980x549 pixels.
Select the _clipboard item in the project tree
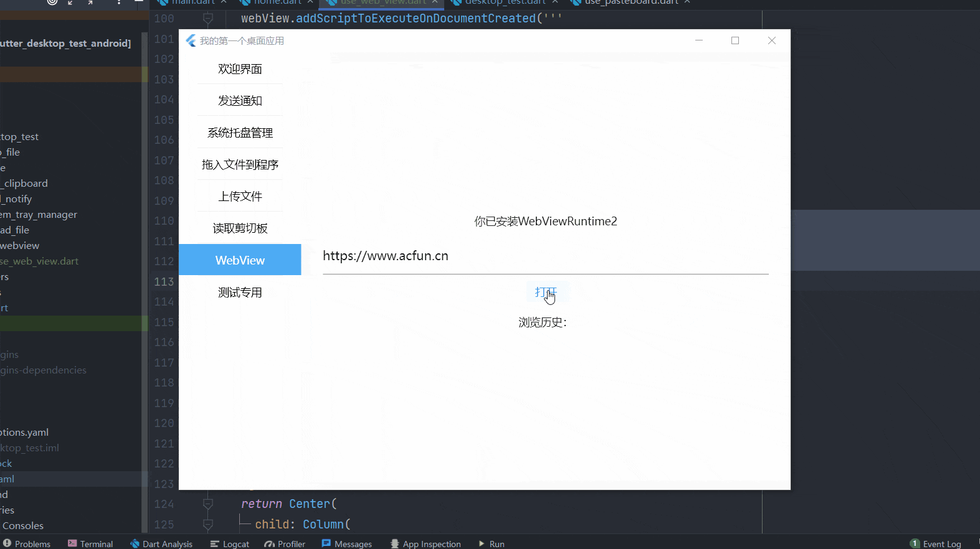coord(24,183)
